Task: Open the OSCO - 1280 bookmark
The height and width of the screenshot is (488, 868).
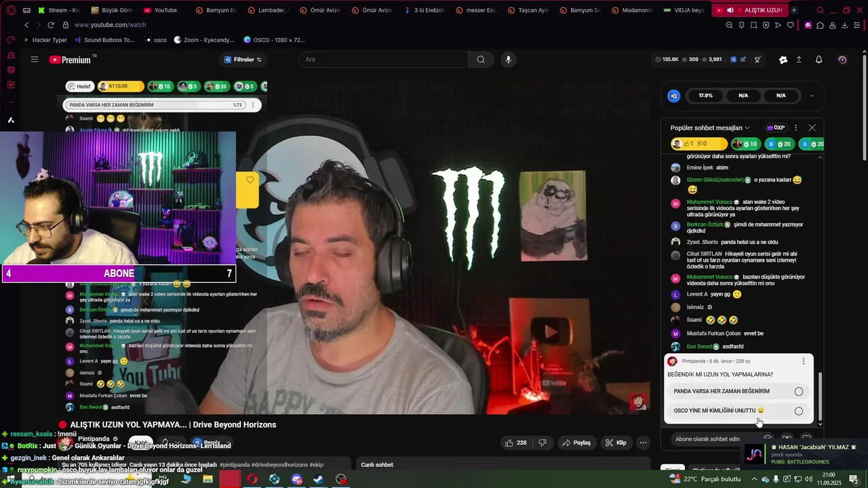Action: pos(274,40)
